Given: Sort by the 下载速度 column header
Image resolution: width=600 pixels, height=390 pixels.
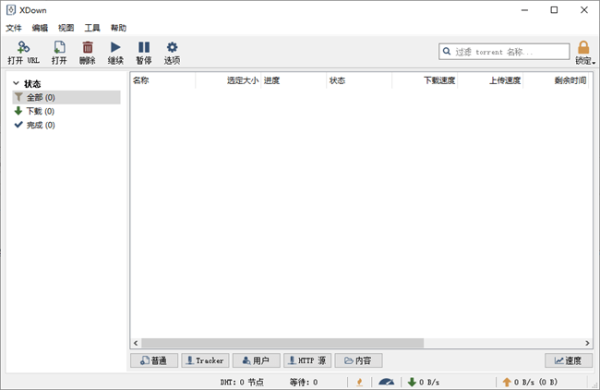Looking at the screenshot, I should [424, 80].
